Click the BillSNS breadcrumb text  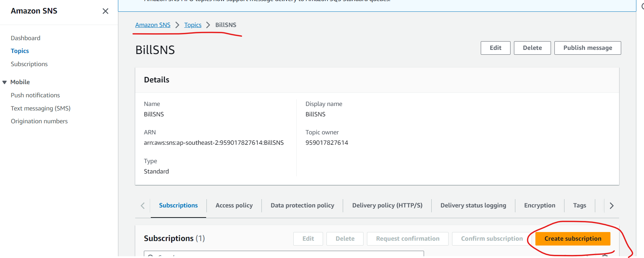pyautogui.click(x=226, y=25)
